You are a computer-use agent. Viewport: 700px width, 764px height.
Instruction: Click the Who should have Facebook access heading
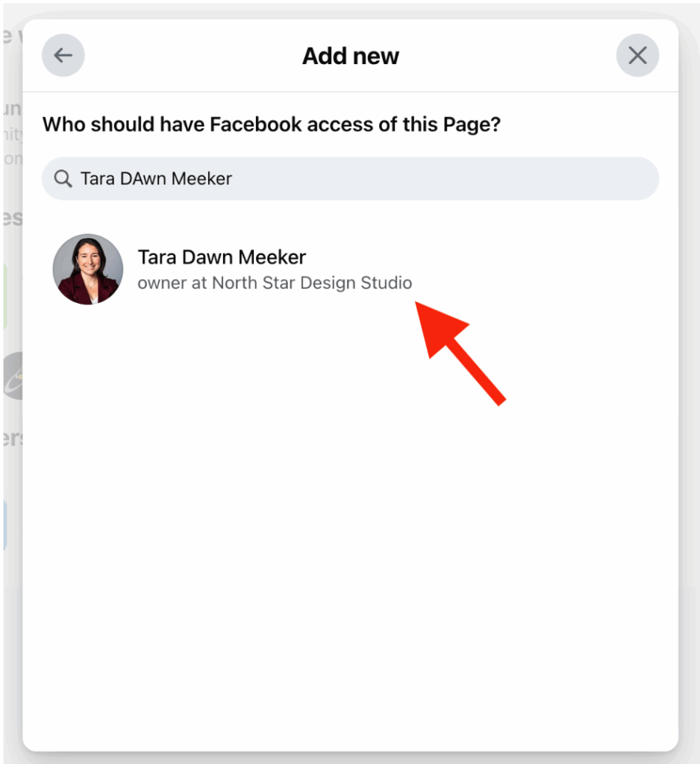(x=272, y=125)
